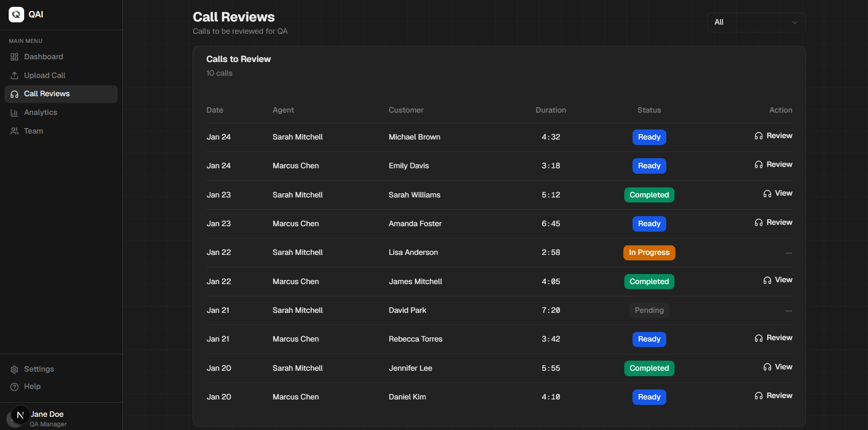Click the Upload Call upload icon
Viewport: 868px width, 430px height.
(15, 75)
